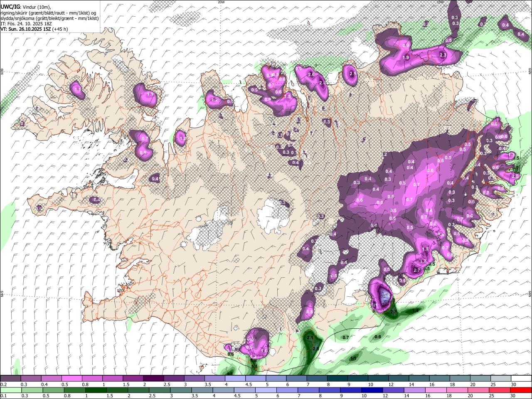
Task: Click the '2.0' value on the east fjords
Action: (x=515, y=176)
